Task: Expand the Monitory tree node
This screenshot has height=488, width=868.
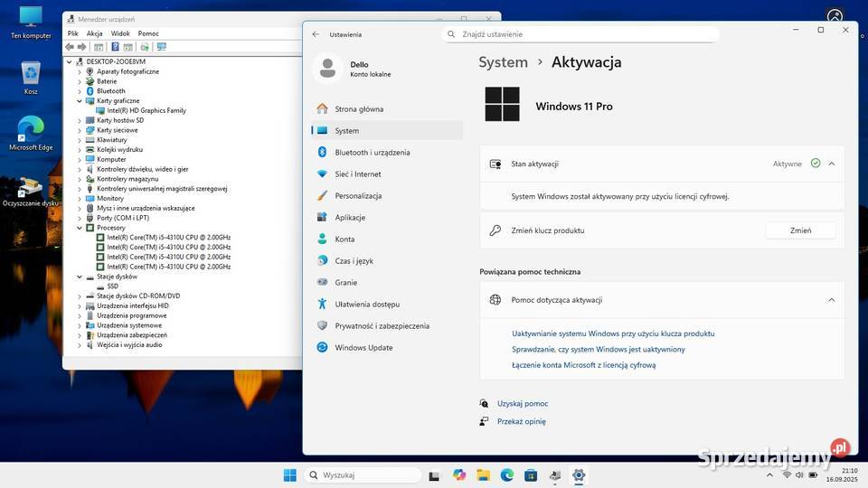Action: coord(80,199)
